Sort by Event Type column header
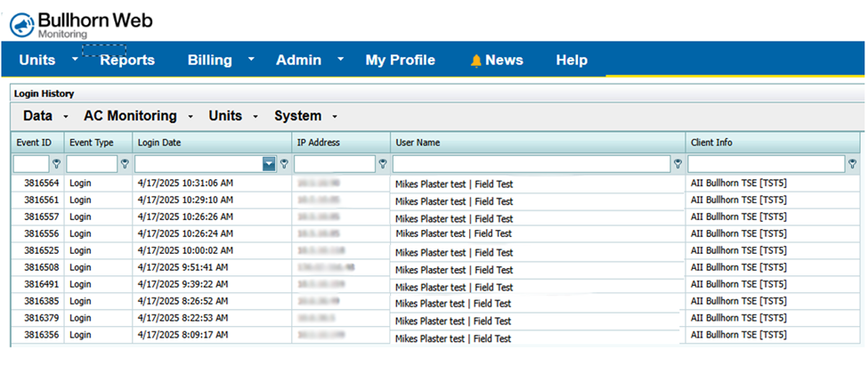The width and height of the screenshot is (868, 367). 99,143
